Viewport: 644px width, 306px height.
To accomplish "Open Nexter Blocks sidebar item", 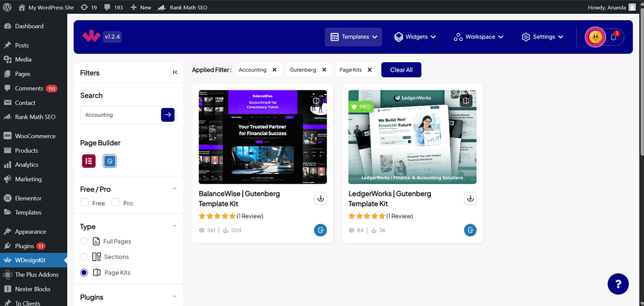I will [33, 289].
